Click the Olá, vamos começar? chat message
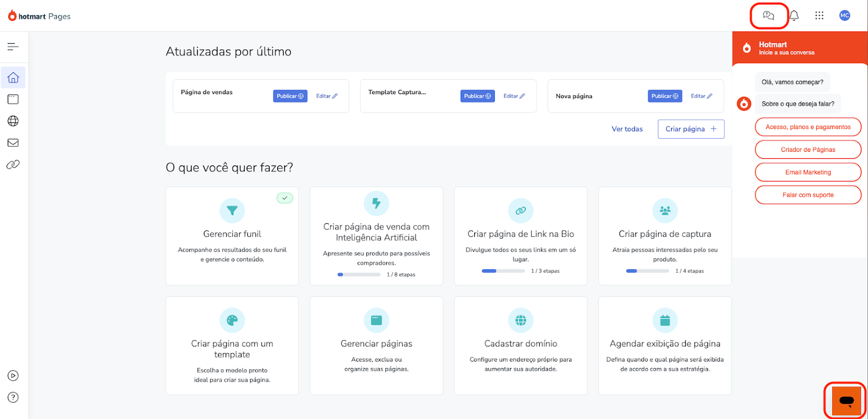 (792, 82)
